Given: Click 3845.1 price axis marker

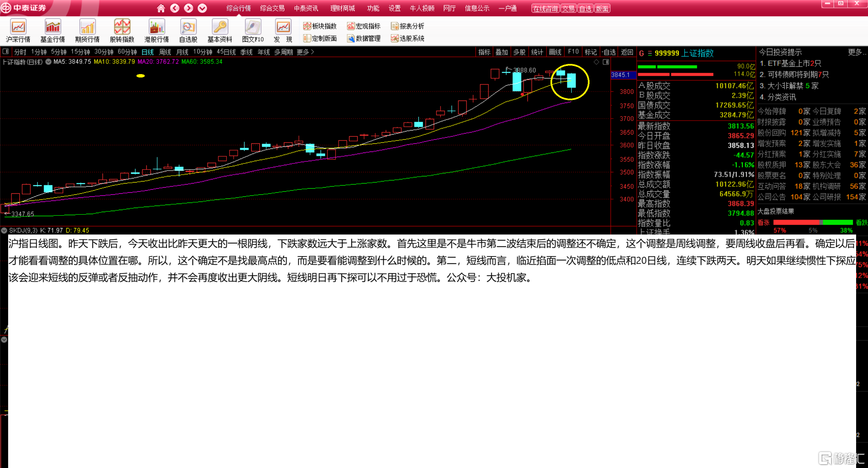Looking at the screenshot, I should click(x=623, y=75).
